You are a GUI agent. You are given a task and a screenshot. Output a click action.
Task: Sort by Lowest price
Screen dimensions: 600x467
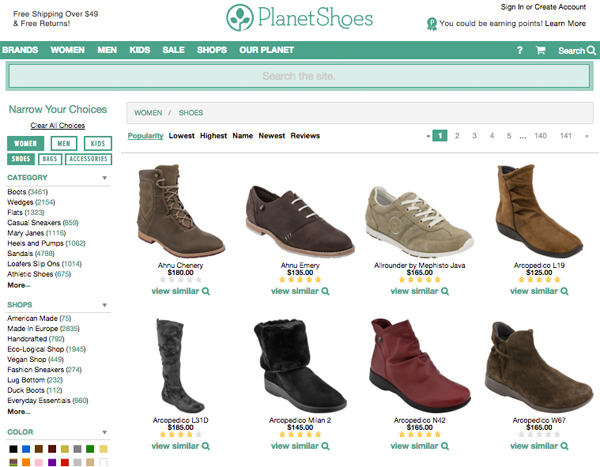pyautogui.click(x=181, y=136)
